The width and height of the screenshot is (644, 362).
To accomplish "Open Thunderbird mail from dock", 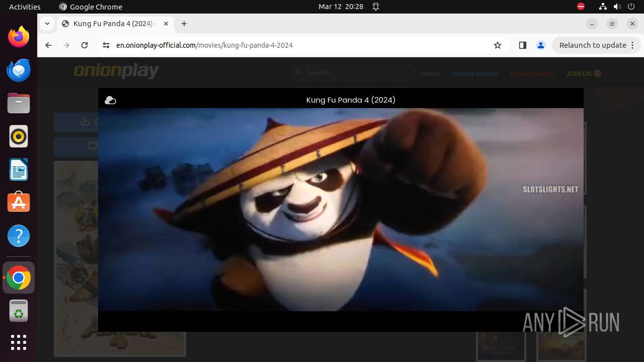I will [19, 70].
